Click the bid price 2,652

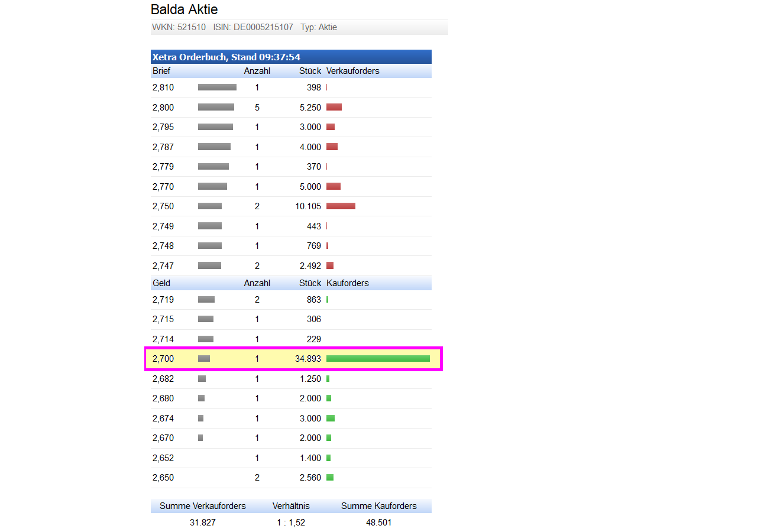coord(163,458)
